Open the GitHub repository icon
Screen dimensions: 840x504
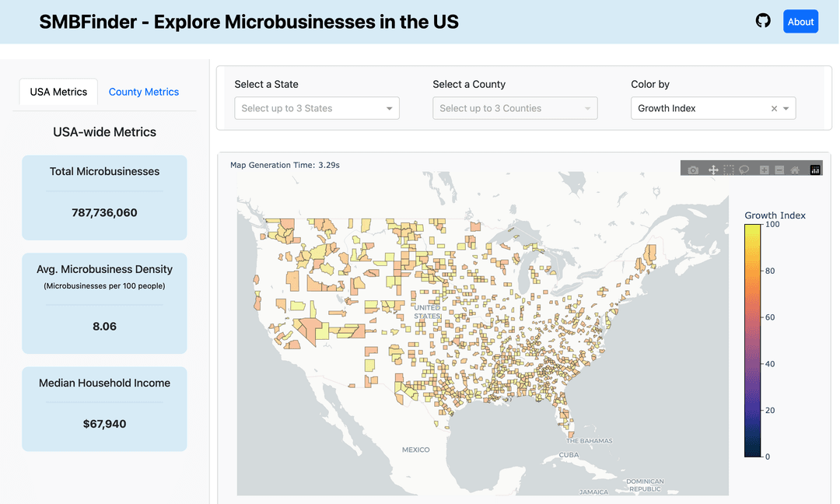(x=763, y=21)
